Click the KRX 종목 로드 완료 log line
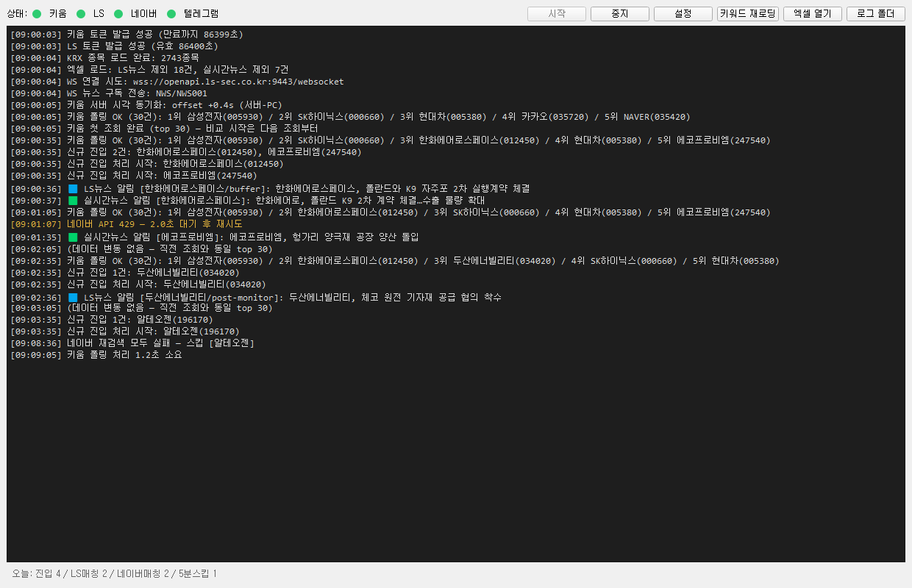912x588 pixels. coord(104,57)
